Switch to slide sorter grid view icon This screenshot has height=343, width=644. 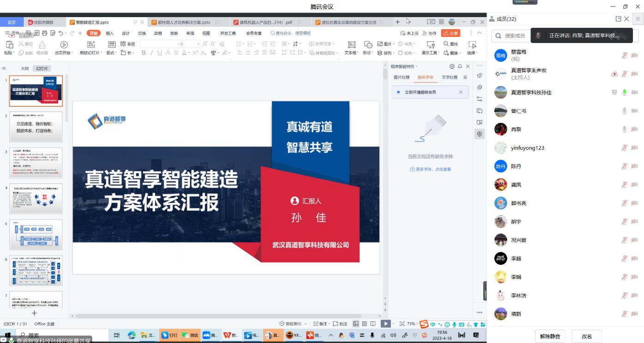click(x=365, y=324)
